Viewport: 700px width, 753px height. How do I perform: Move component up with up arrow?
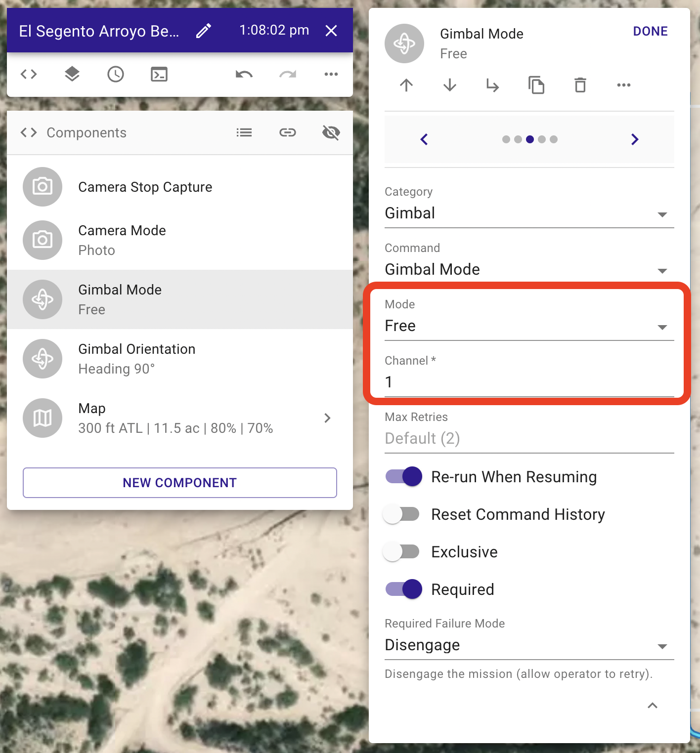click(x=406, y=85)
